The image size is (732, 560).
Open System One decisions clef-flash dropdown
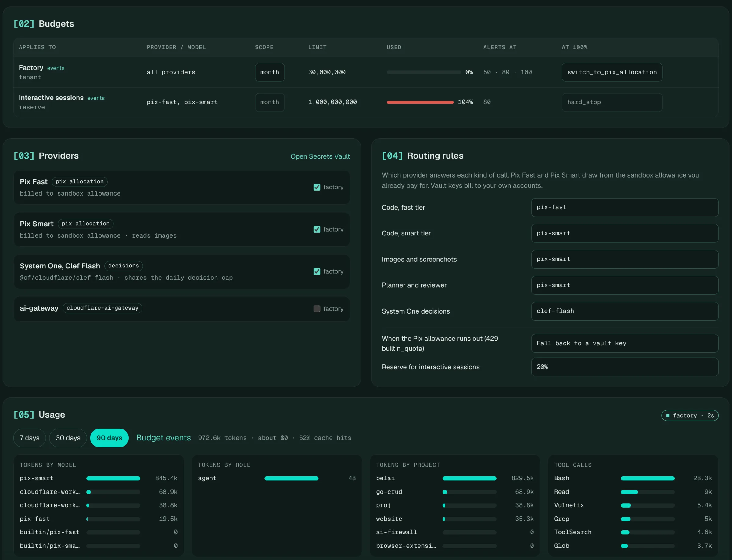[624, 311]
